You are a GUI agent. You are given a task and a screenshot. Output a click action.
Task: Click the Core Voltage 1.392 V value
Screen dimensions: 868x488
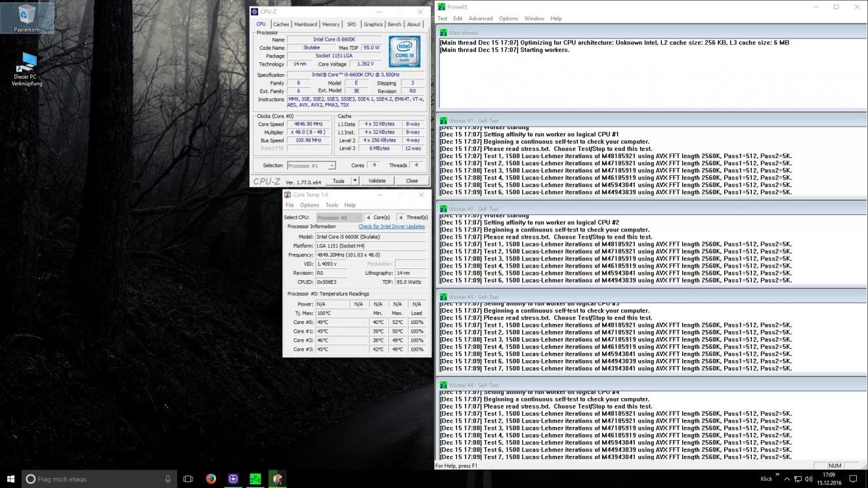click(364, 64)
